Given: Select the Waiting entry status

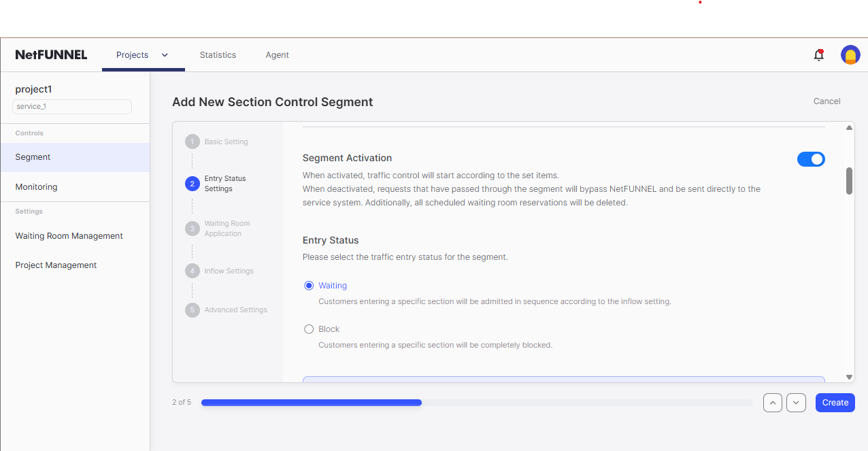Looking at the screenshot, I should pyautogui.click(x=309, y=285).
